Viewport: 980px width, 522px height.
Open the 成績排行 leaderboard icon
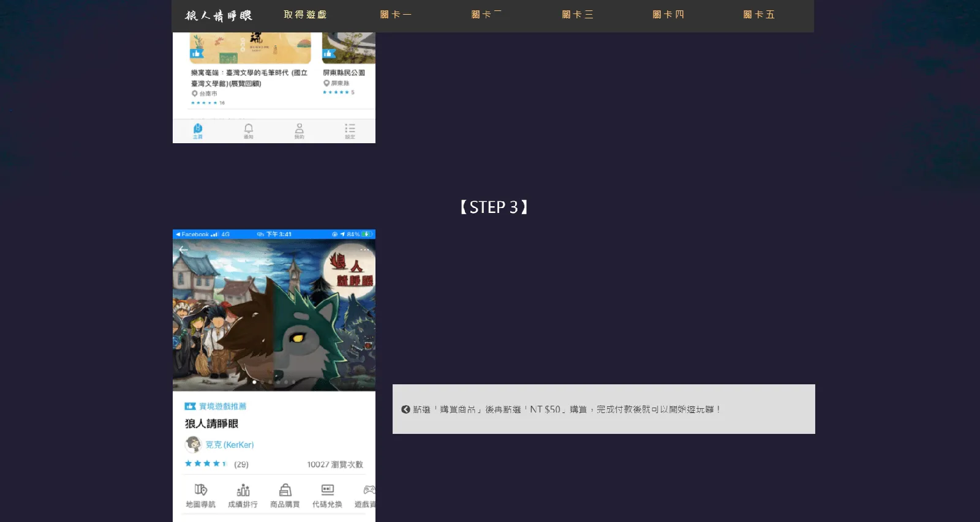click(243, 496)
